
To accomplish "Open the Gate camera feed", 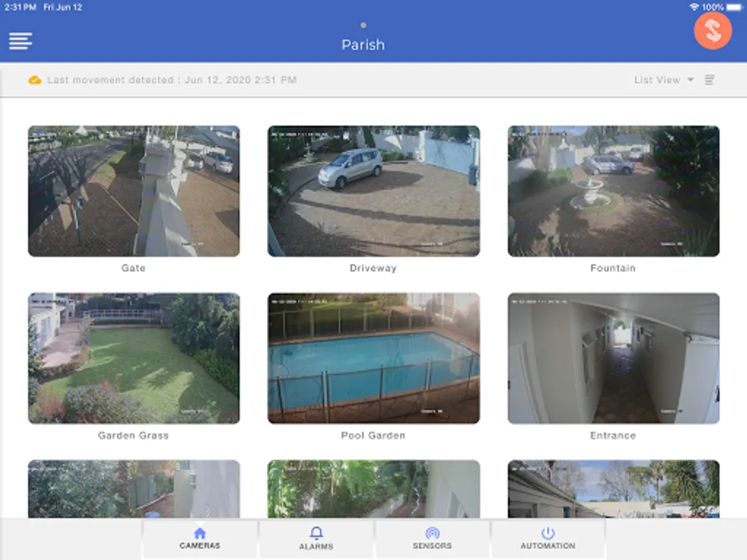I will pos(134,191).
